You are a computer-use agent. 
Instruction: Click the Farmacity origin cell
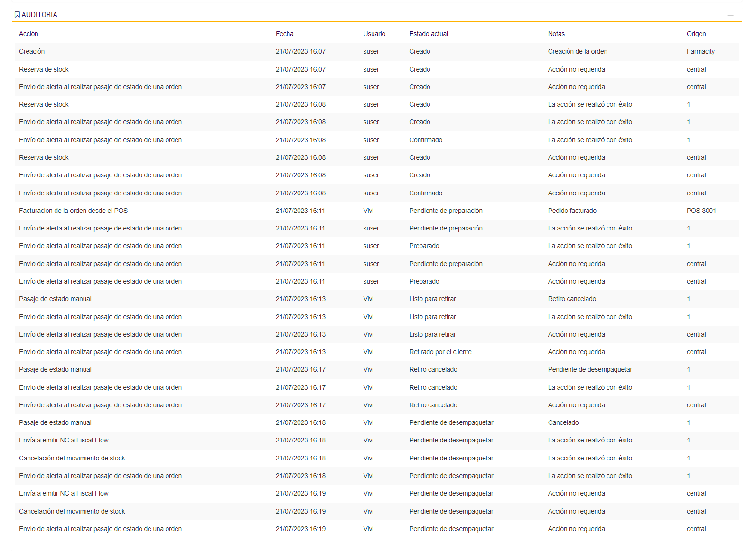point(700,51)
